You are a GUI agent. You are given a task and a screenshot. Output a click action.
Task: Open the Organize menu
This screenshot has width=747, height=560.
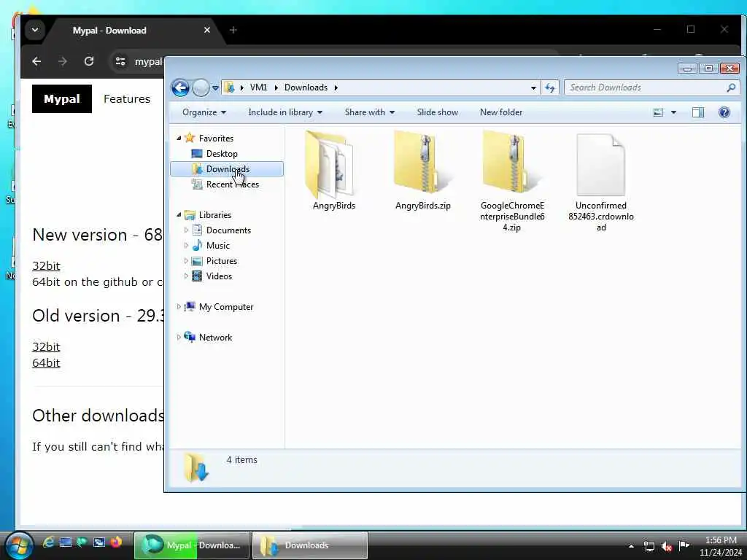click(x=204, y=112)
